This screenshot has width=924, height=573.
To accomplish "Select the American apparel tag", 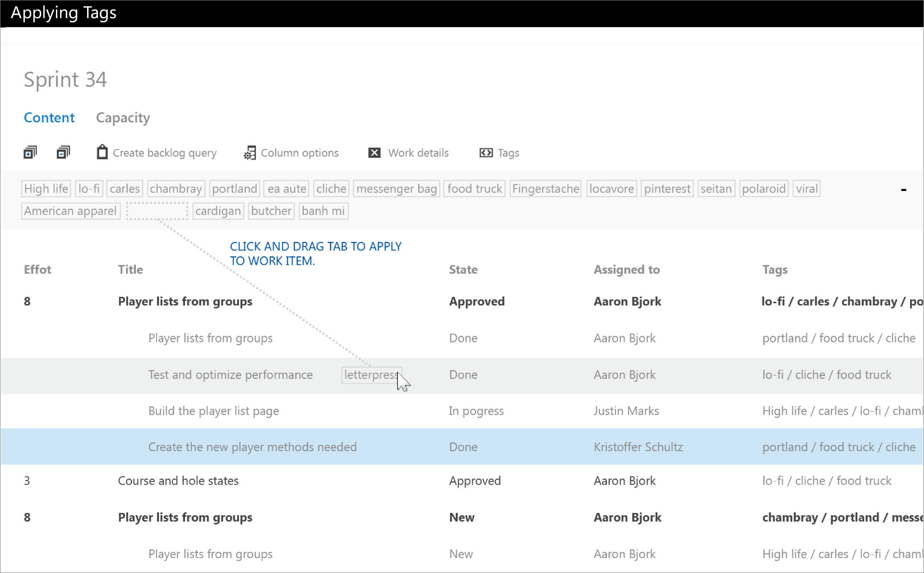I will 70,211.
